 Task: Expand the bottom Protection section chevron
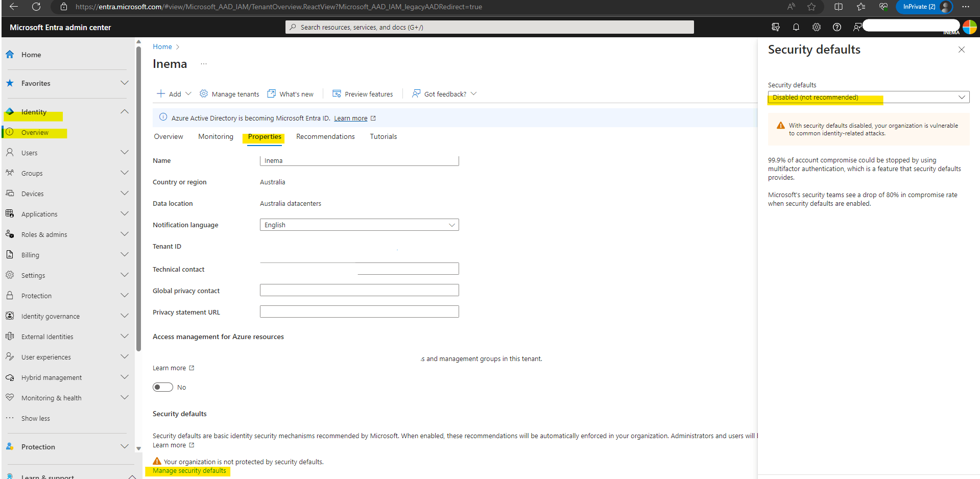point(125,446)
